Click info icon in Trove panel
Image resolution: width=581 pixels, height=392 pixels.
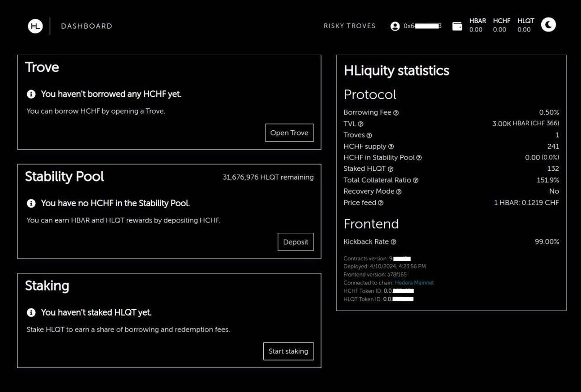tap(31, 94)
